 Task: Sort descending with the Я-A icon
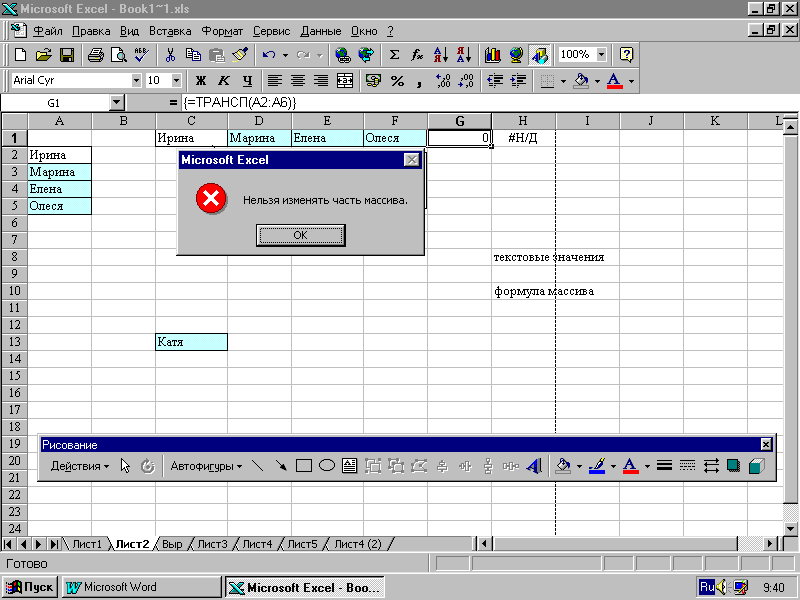tap(464, 55)
